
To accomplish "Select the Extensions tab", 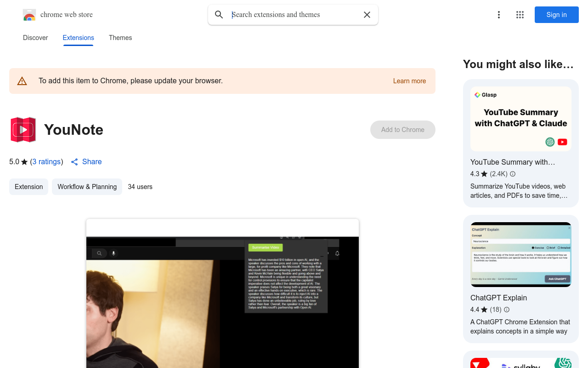I will tap(79, 38).
